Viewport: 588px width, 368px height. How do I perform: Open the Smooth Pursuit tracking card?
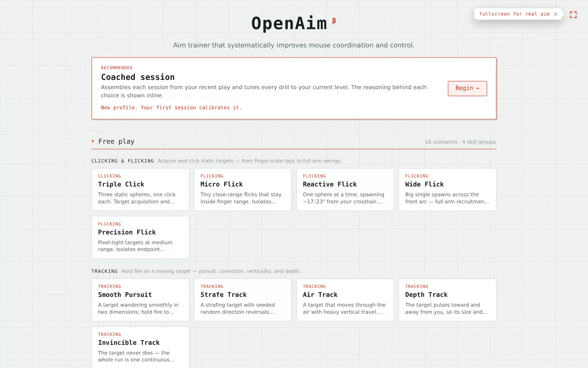[x=140, y=300]
